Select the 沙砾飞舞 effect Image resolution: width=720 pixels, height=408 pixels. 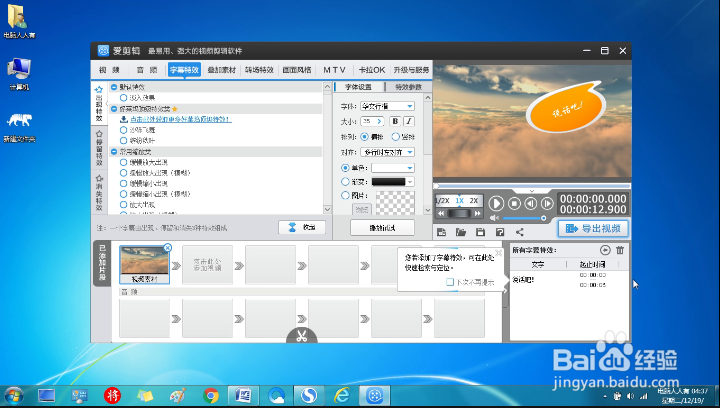point(124,130)
